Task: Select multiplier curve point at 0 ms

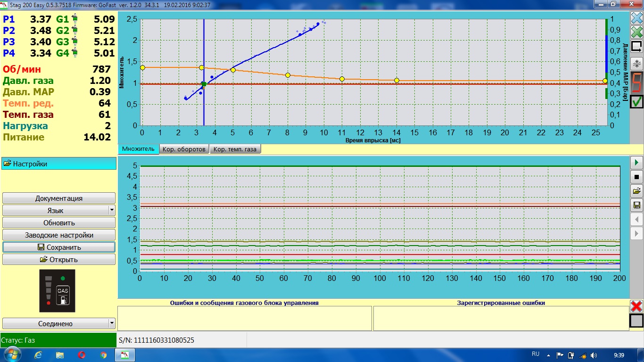Action: tap(142, 67)
